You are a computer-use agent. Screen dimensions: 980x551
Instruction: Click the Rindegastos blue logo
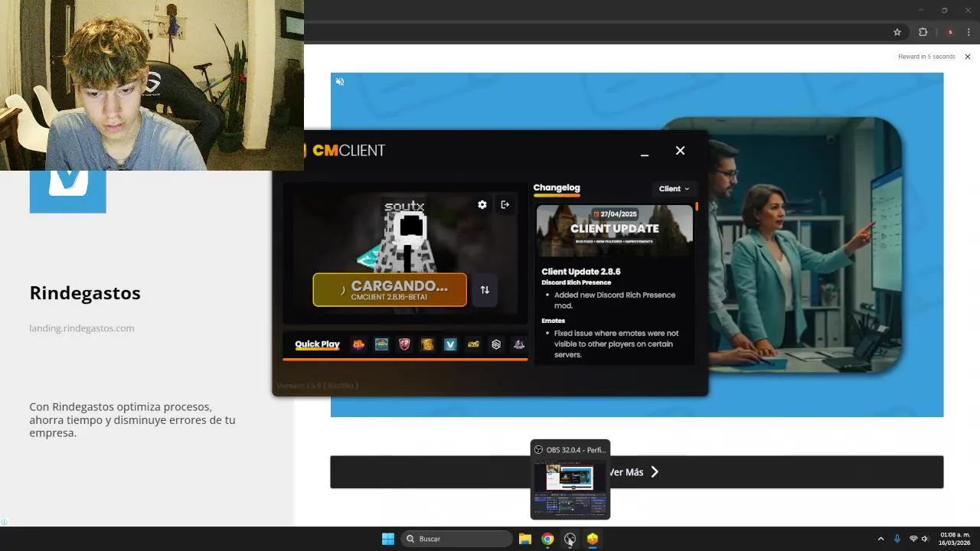[x=68, y=191]
